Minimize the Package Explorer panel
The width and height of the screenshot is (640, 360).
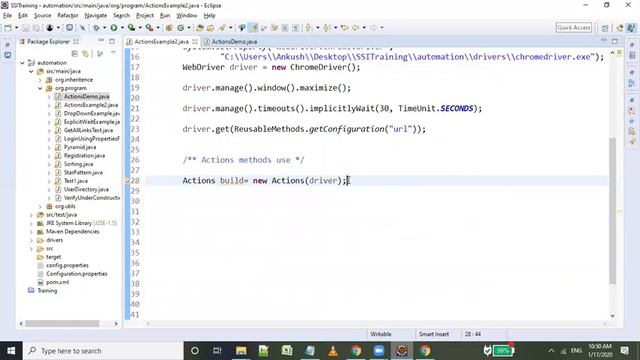[x=101, y=41]
